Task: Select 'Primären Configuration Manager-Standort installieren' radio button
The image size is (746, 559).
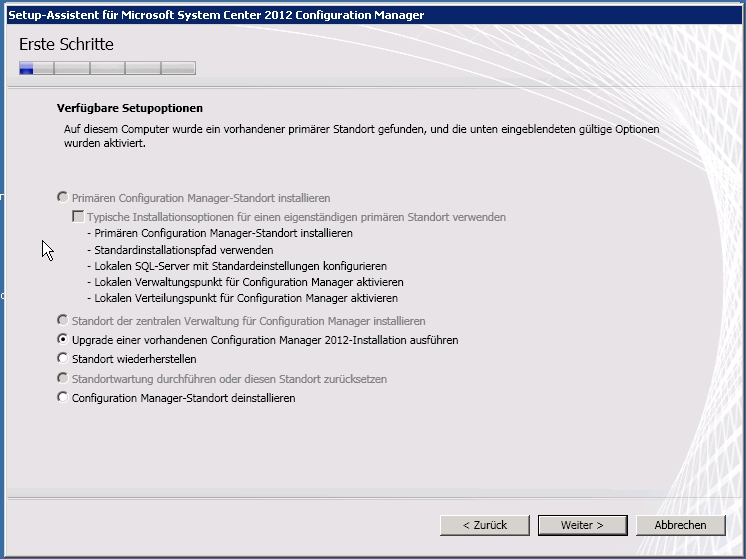Action: (64, 198)
